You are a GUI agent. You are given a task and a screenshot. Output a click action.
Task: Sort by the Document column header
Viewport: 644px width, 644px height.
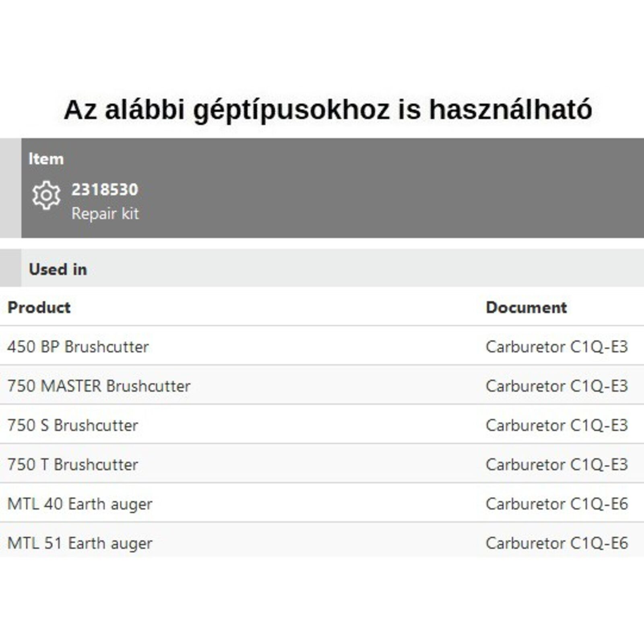click(526, 308)
